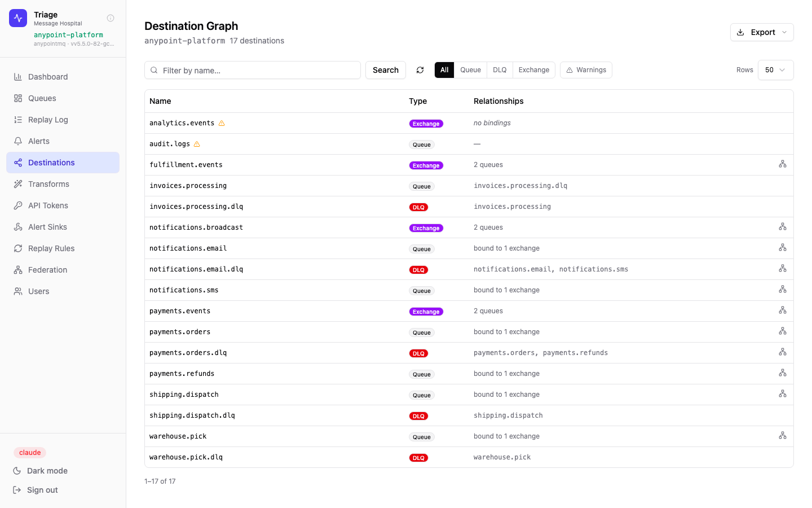Screen dimensions: 812x508
Task: Select the Queue filter tab
Action: coord(470,70)
